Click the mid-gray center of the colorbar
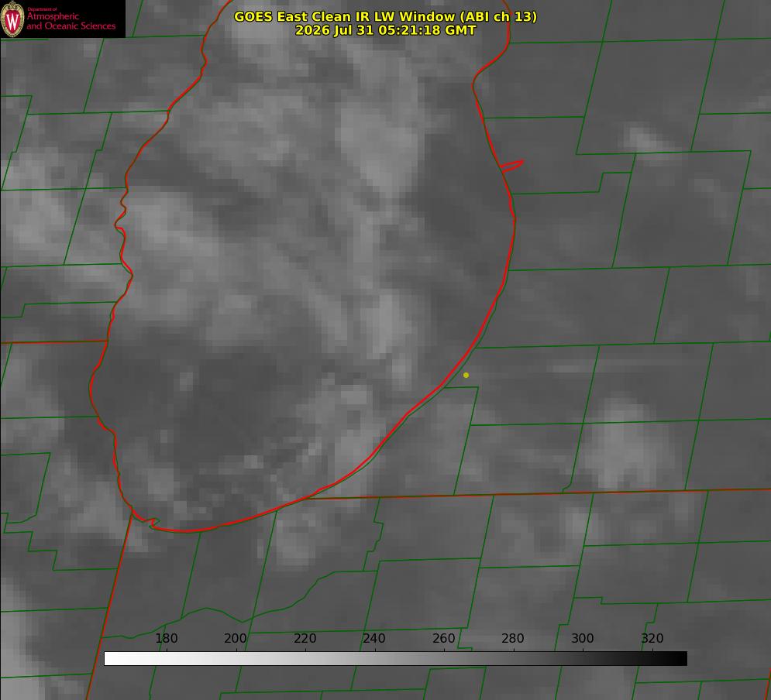Image resolution: width=771 pixels, height=700 pixels. click(395, 659)
